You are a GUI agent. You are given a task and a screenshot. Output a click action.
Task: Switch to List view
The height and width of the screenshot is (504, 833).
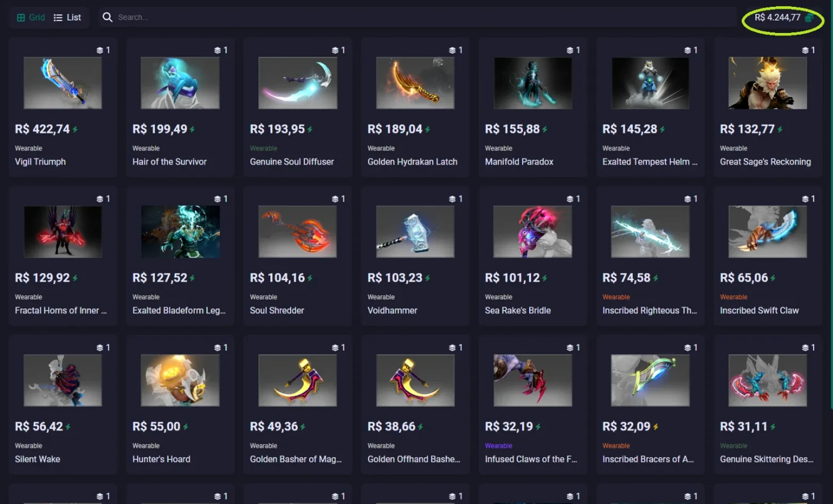pos(67,18)
